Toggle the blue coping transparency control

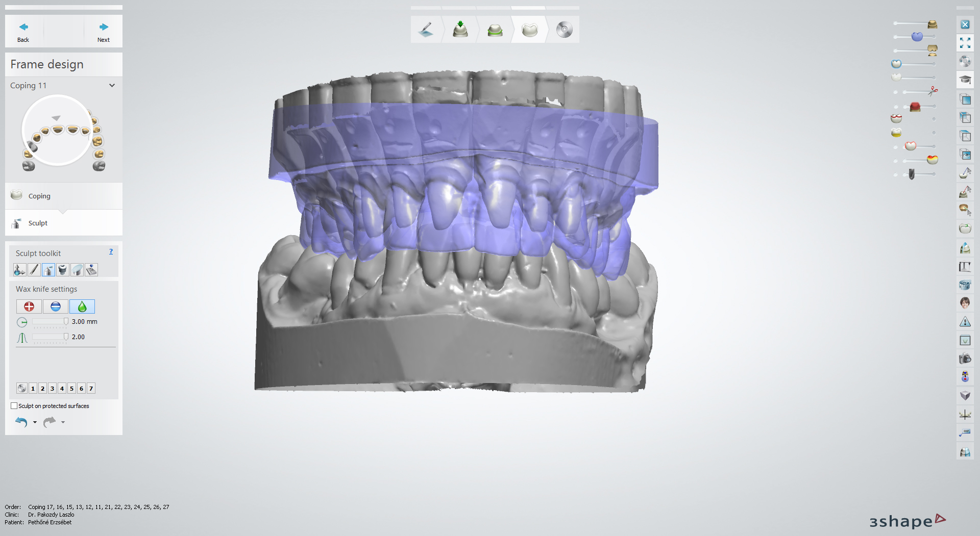click(x=918, y=37)
